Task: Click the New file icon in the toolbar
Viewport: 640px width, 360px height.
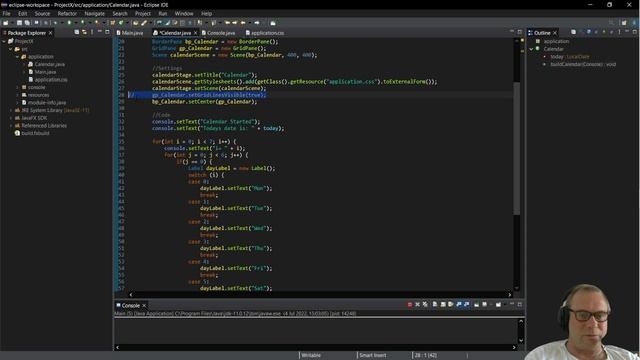Action: pos(6,23)
